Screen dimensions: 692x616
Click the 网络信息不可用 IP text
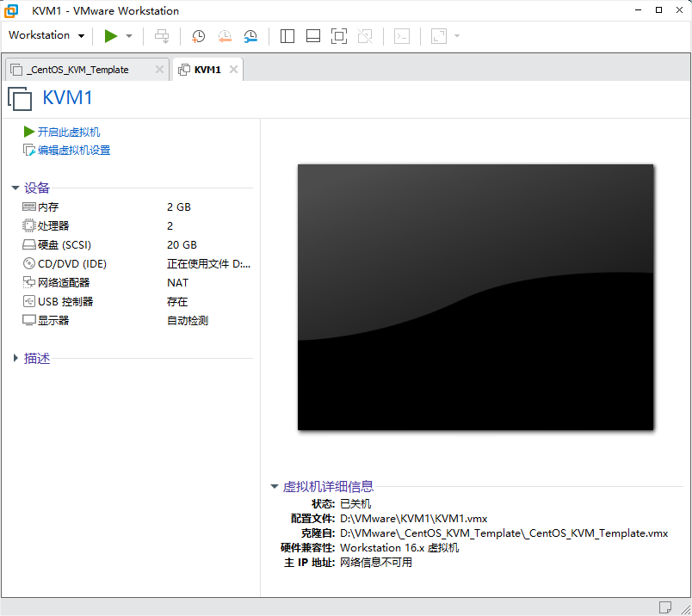pyautogui.click(x=376, y=562)
